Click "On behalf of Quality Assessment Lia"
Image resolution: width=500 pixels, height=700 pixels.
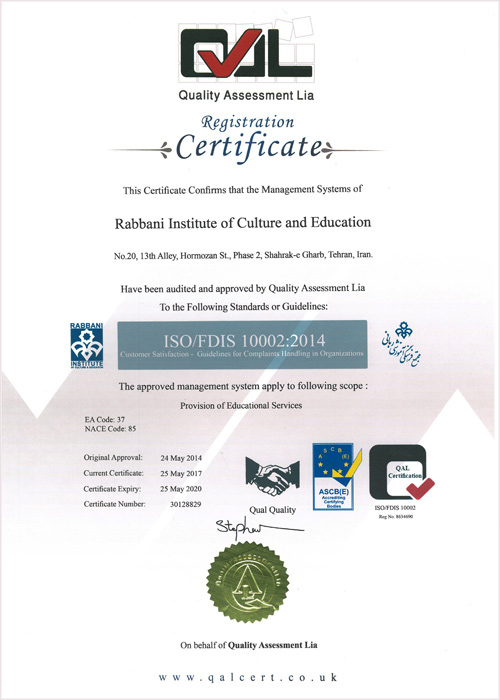click(249, 645)
